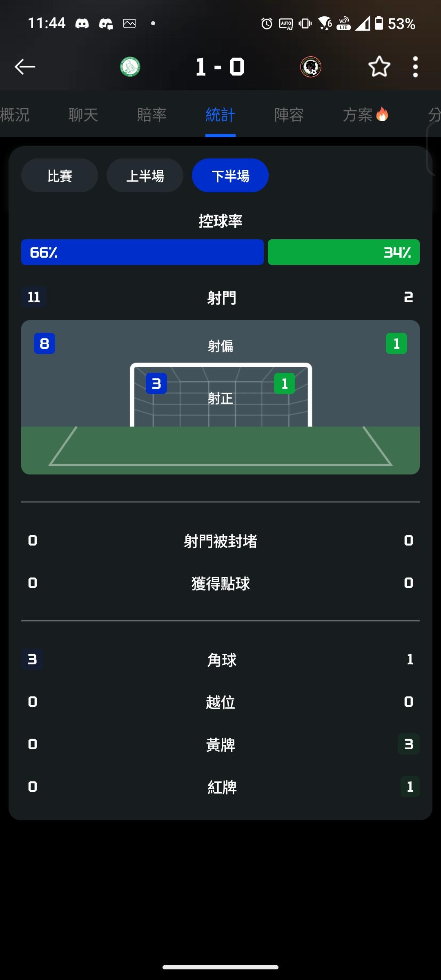
Task: Select the 下半場 second half filter
Action: click(x=230, y=176)
